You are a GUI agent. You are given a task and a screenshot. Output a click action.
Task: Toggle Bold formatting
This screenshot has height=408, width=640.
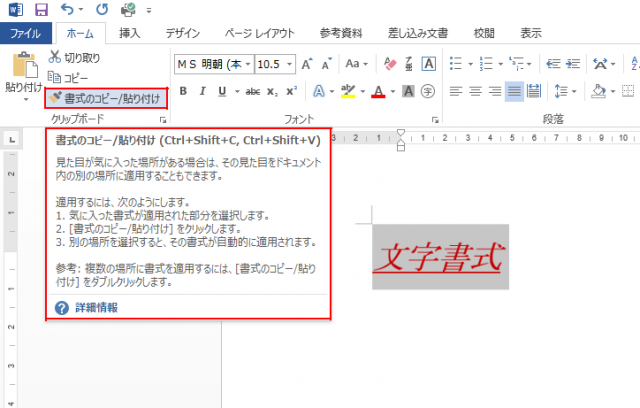click(182, 92)
